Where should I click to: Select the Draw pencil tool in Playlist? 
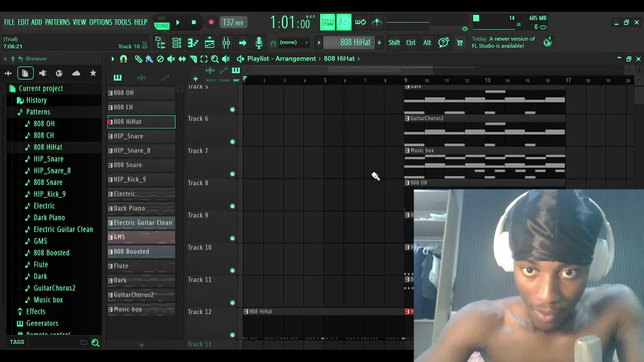pyautogui.click(x=138, y=59)
